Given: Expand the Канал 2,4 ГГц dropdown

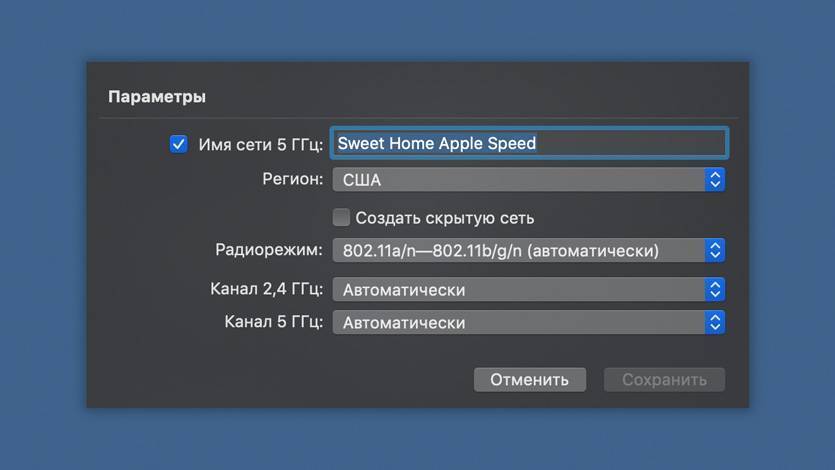Looking at the screenshot, I should 528,290.
